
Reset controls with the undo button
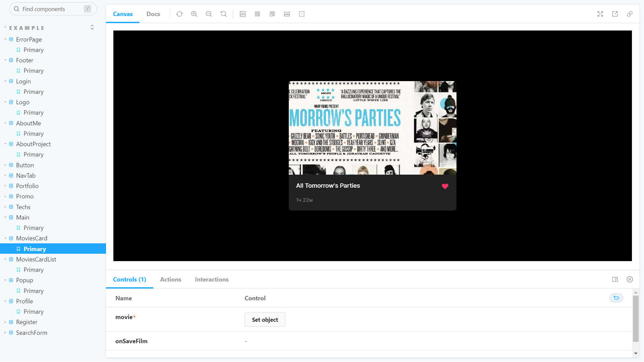(616, 298)
